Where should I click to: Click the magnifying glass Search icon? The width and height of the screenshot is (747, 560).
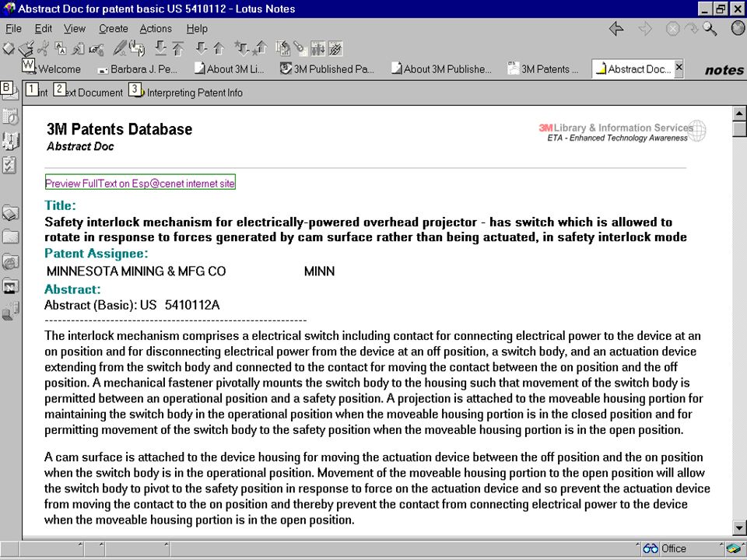tap(710, 29)
